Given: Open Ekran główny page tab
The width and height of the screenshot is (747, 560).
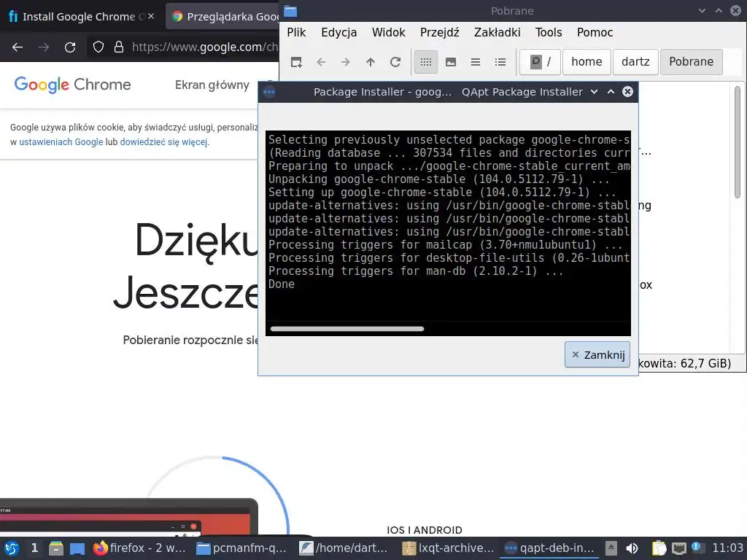Looking at the screenshot, I should [212, 85].
